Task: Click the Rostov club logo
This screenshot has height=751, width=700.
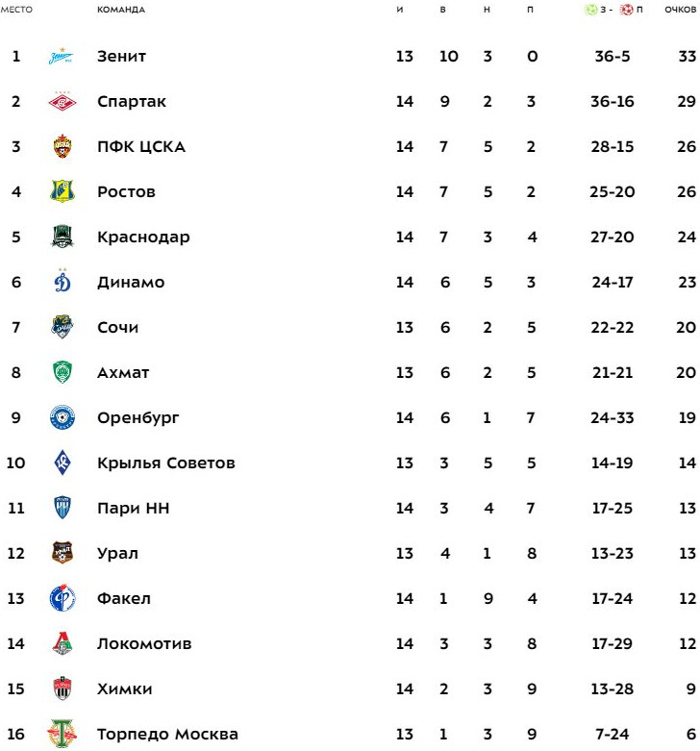Action: click(62, 192)
